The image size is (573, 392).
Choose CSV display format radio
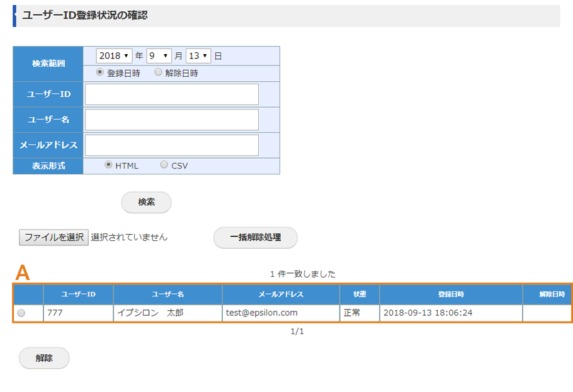(164, 164)
